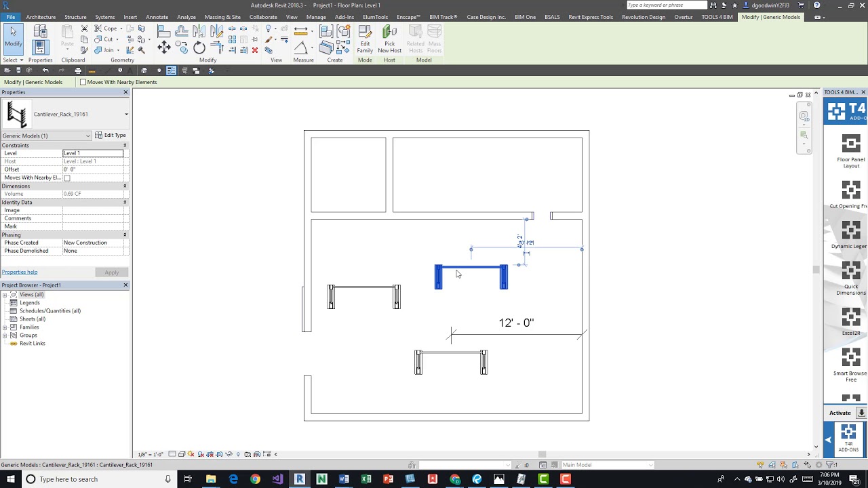The image size is (868, 488).
Task: Open the Architecture ribbon tab
Action: click(x=41, y=17)
